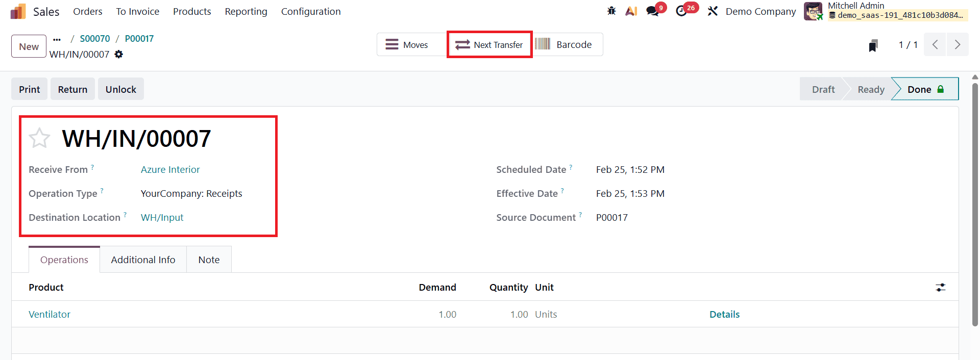Screen dimensions: 980x360
Task: Click Effective Date value Feb 25, 1:53 PM
Action: 630,193
